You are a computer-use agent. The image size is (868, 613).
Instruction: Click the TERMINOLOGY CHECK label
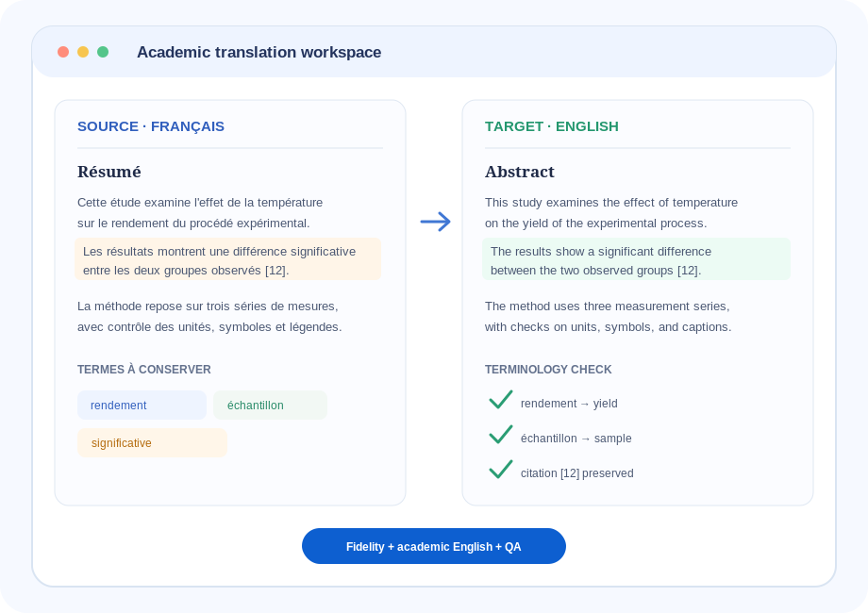pyautogui.click(x=548, y=369)
